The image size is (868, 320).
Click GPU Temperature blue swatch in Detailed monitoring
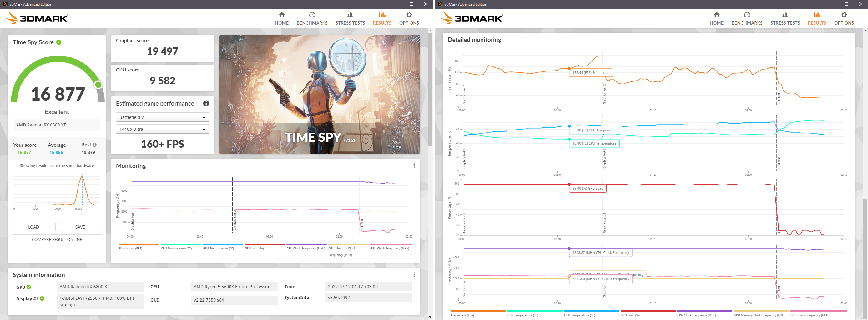tap(591, 311)
